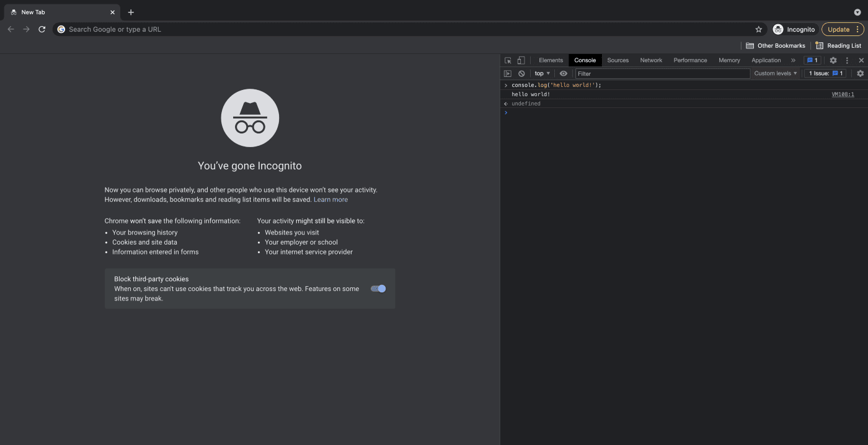
Task: Open the top JavaScript context dropdown
Action: [542, 73]
